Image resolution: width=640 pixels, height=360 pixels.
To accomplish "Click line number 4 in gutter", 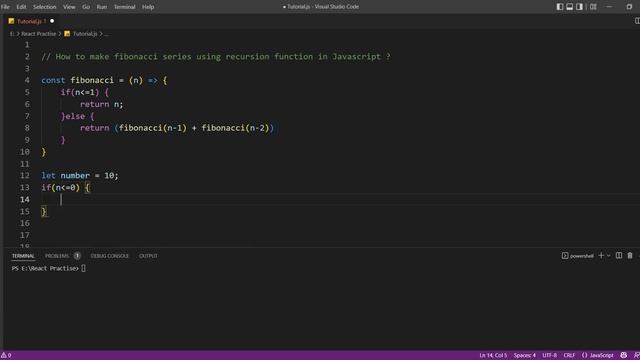I will coord(27,80).
